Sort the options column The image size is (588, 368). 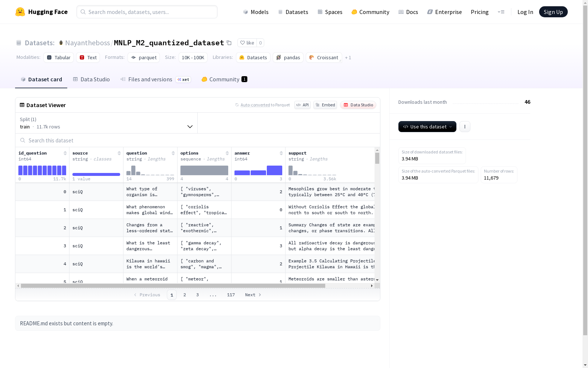click(x=227, y=153)
